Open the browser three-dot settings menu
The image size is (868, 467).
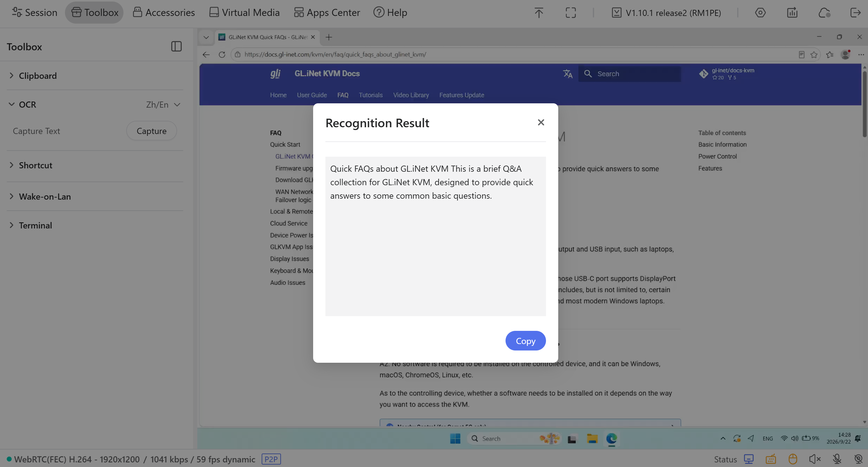click(861, 54)
